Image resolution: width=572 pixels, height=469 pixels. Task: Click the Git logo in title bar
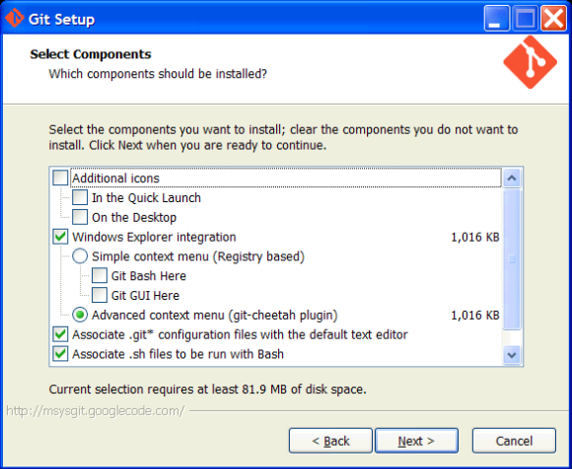(15, 18)
